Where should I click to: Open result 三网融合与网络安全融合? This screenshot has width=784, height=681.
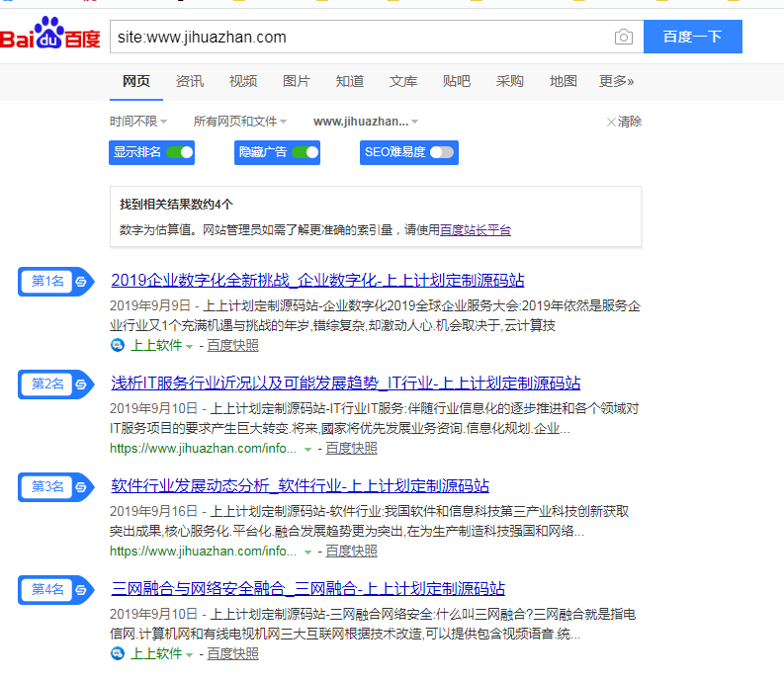coord(308,588)
